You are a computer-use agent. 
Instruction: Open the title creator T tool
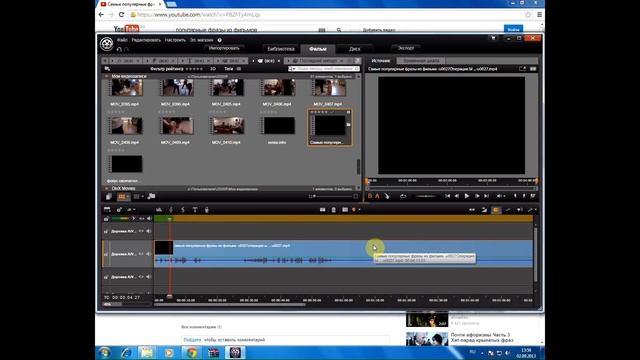(x=195, y=210)
